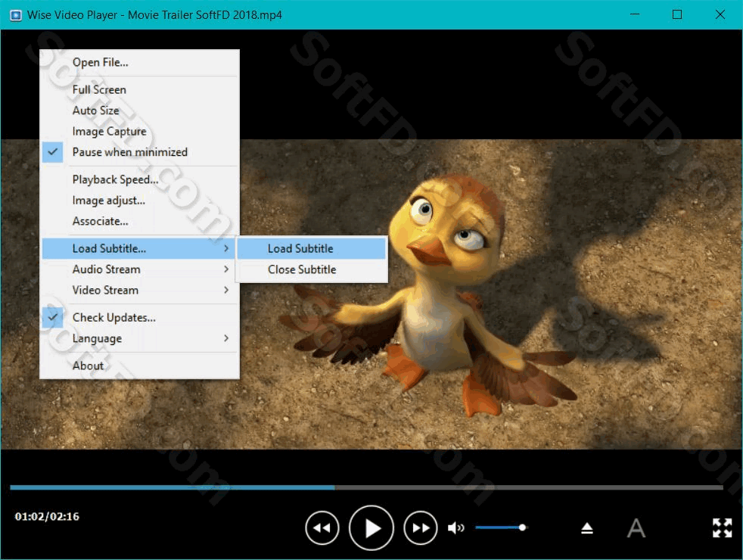This screenshot has width=743, height=560.
Task: Expand the Language submenu
Action: click(x=140, y=338)
